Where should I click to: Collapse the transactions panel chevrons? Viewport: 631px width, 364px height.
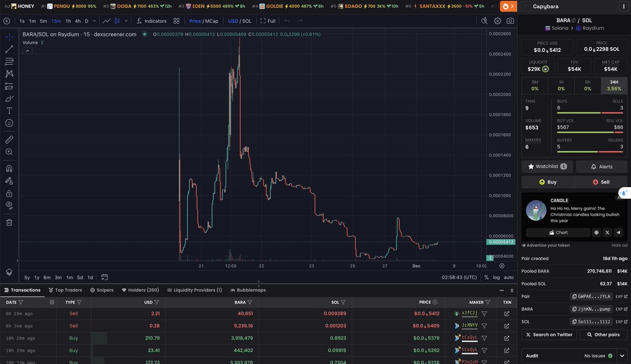coord(512,290)
